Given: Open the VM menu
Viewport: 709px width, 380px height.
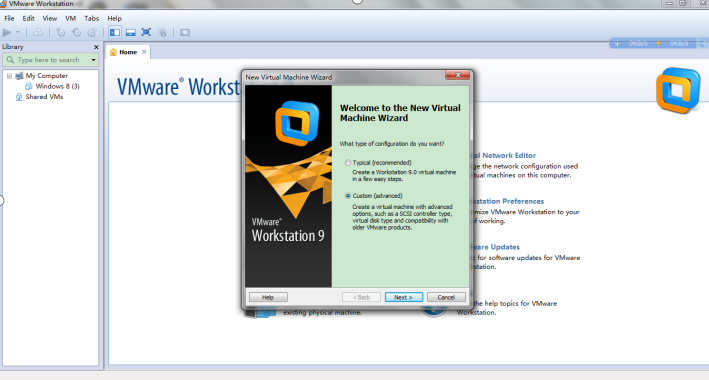Looking at the screenshot, I should [70, 19].
